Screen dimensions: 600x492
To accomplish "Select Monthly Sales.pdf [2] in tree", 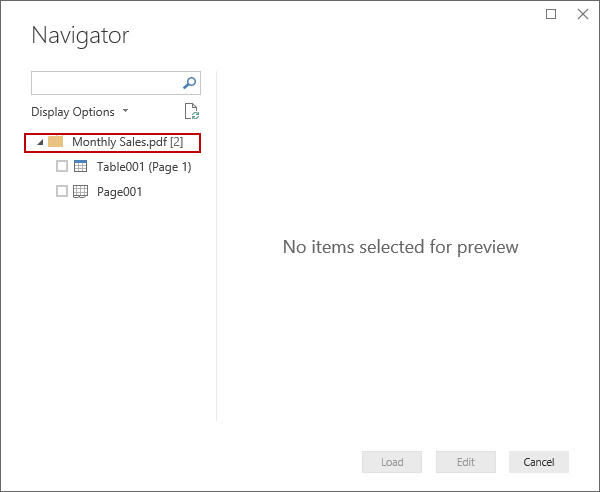I will (127, 142).
